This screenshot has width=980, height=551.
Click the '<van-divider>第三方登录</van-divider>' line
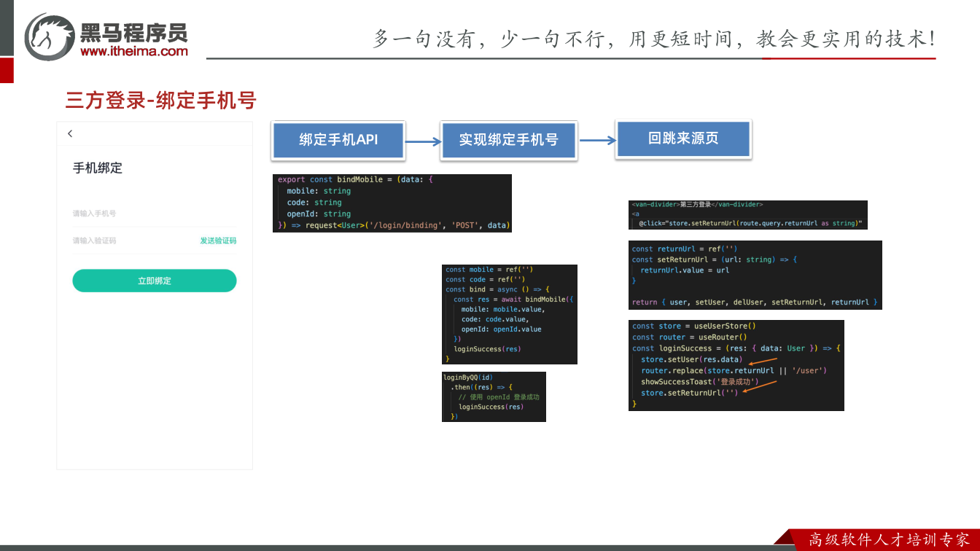[x=697, y=205]
